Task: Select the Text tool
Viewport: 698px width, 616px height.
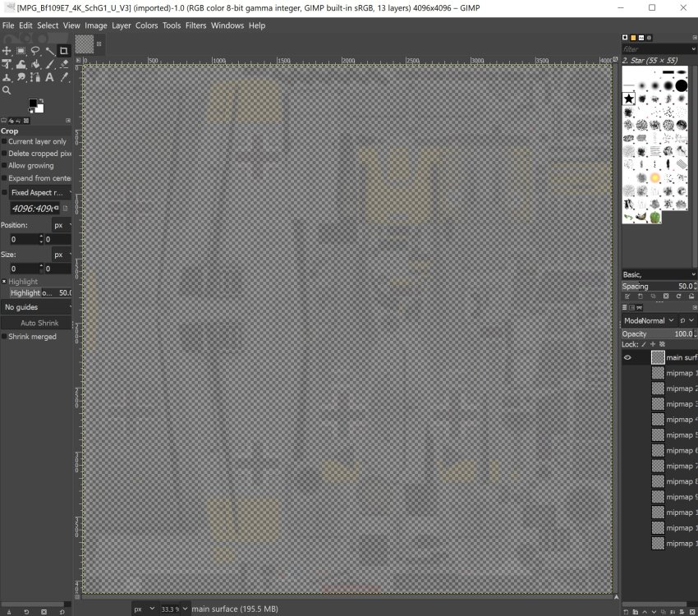Action: coord(49,77)
